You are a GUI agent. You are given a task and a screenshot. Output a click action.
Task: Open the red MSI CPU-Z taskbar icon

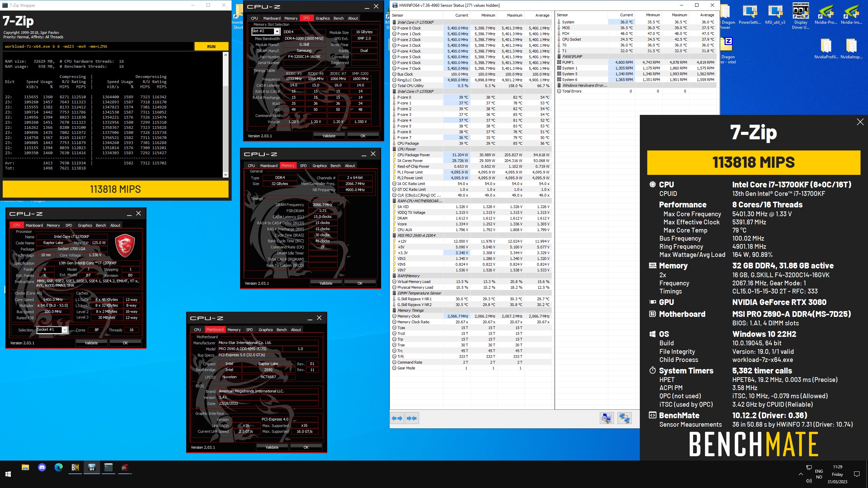pyautogui.click(x=125, y=468)
